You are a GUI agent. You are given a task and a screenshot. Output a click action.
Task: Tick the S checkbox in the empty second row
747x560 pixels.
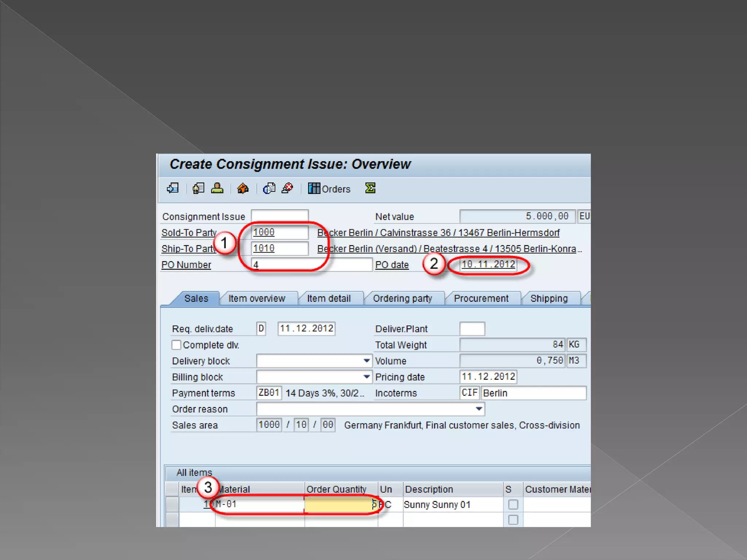click(513, 520)
